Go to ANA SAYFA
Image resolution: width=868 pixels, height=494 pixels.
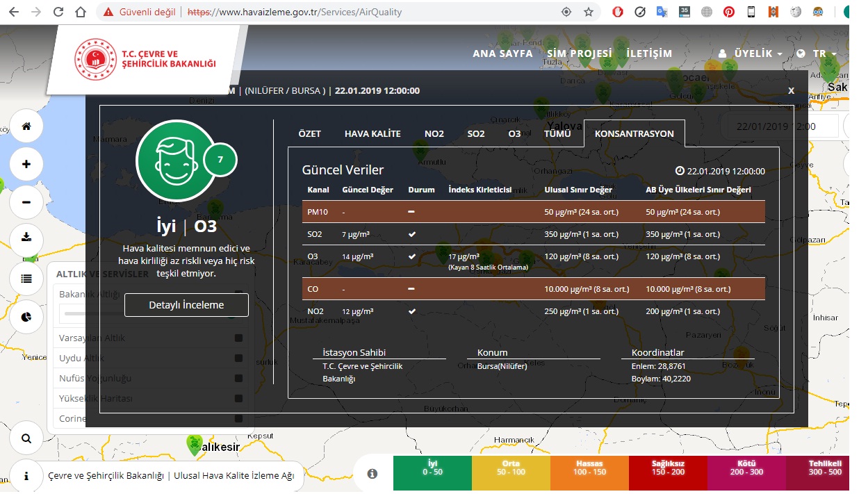click(x=502, y=53)
